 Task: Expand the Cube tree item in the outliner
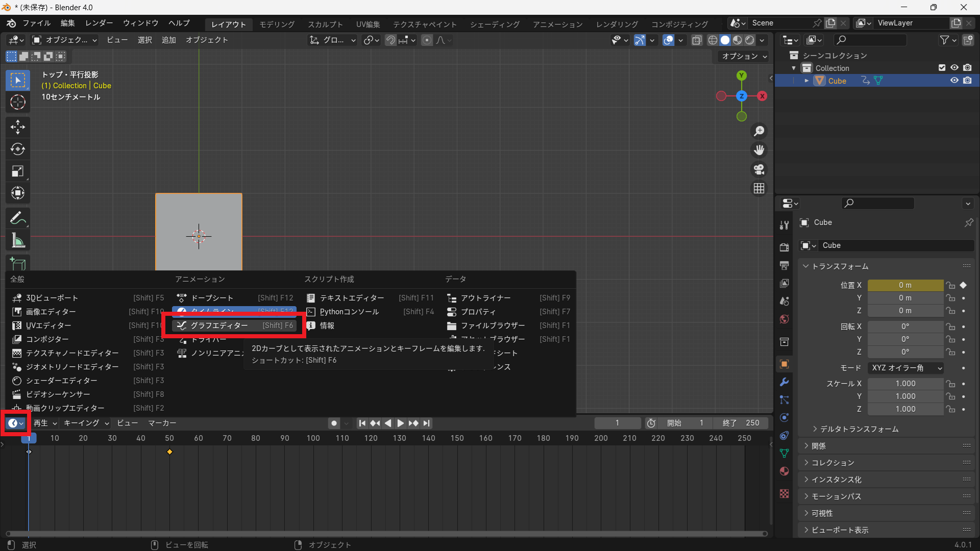[806, 81]
